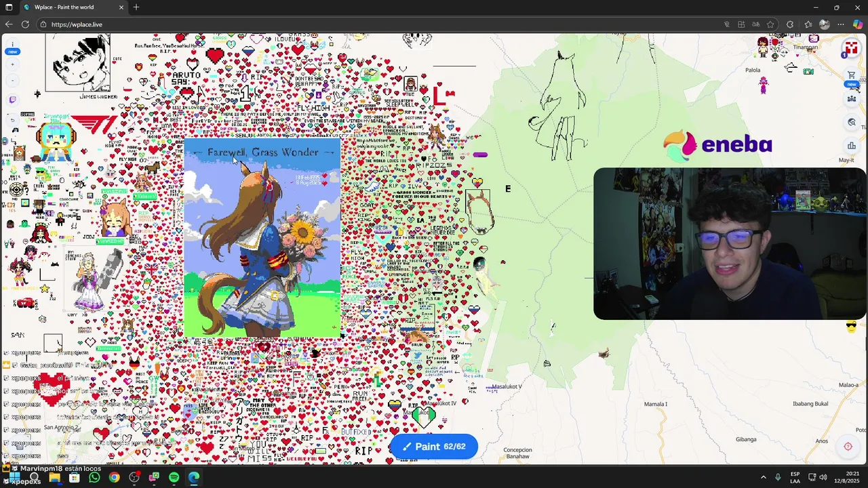The width and height of the screenshot is (868, 488).
Task: Click the Edge profile avatar
Action: click(824, 24)
